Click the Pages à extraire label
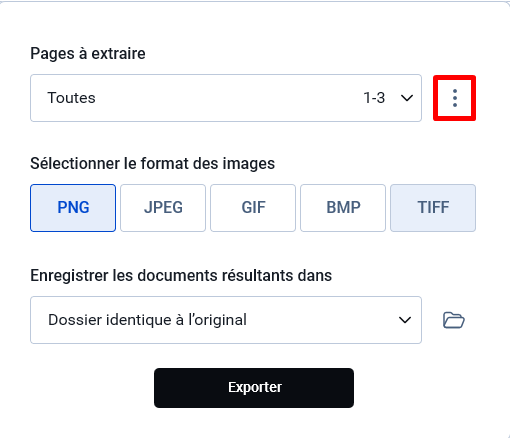 (88, 53)
